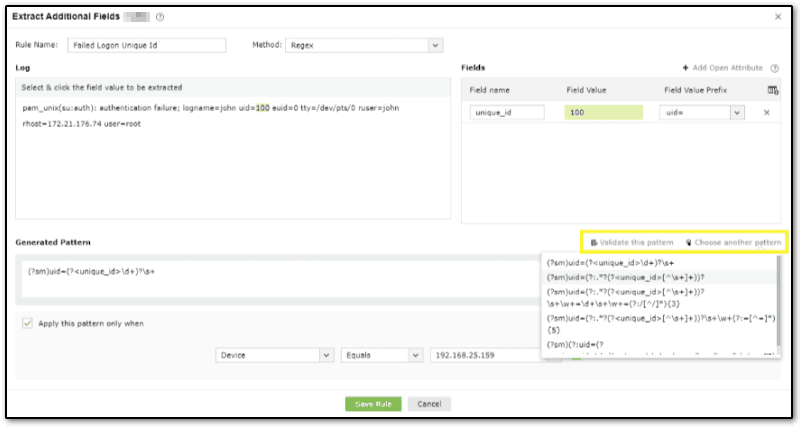
Task: Toggle Apply this pattern only when checkbox
Action: coord(28,323)
